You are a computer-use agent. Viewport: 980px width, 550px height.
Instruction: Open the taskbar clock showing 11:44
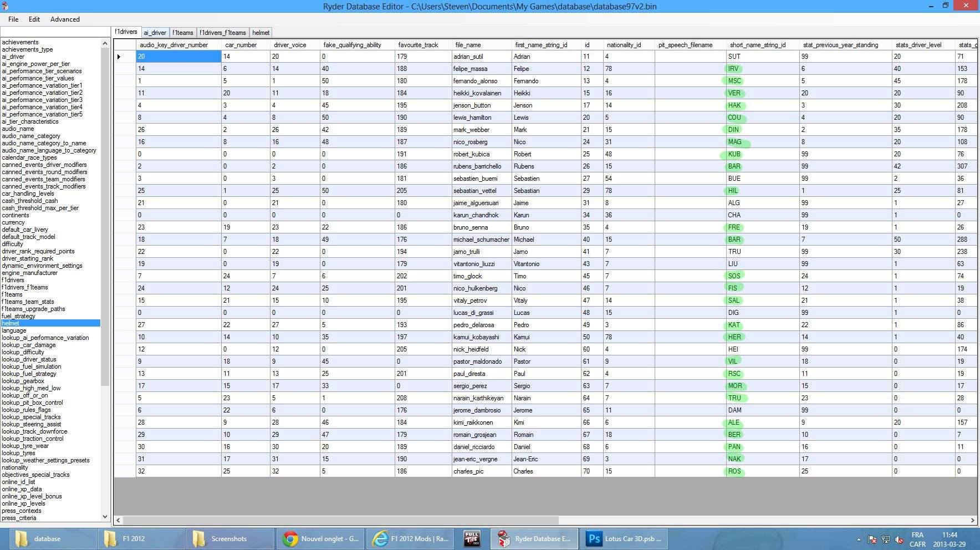(x=950, y=539)
